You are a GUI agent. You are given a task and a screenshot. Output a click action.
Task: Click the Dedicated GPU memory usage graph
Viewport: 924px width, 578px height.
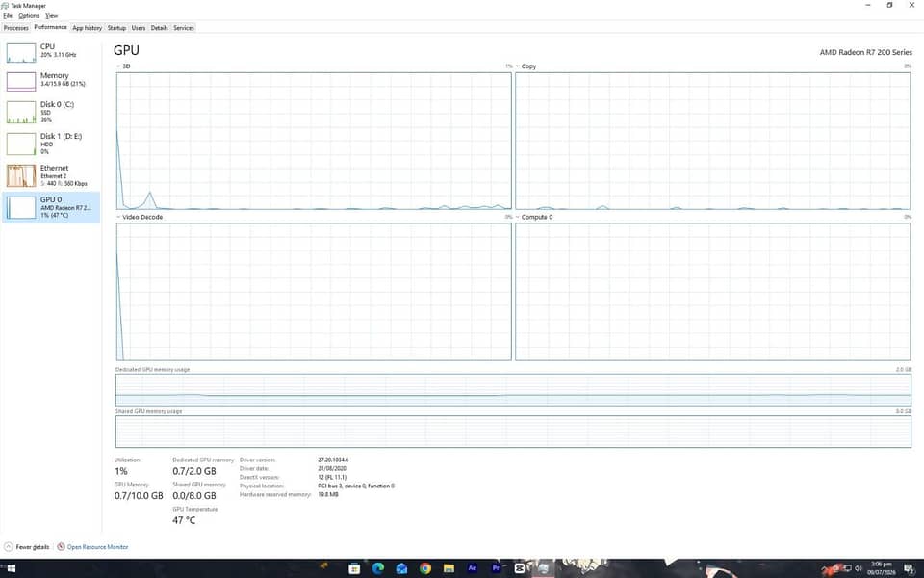coord(513,389)
